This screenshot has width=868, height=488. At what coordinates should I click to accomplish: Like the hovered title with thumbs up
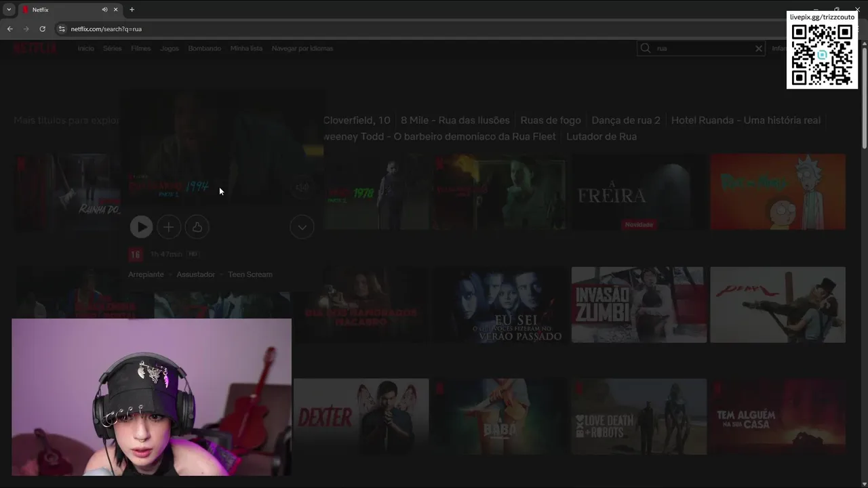tap(197, 227)
